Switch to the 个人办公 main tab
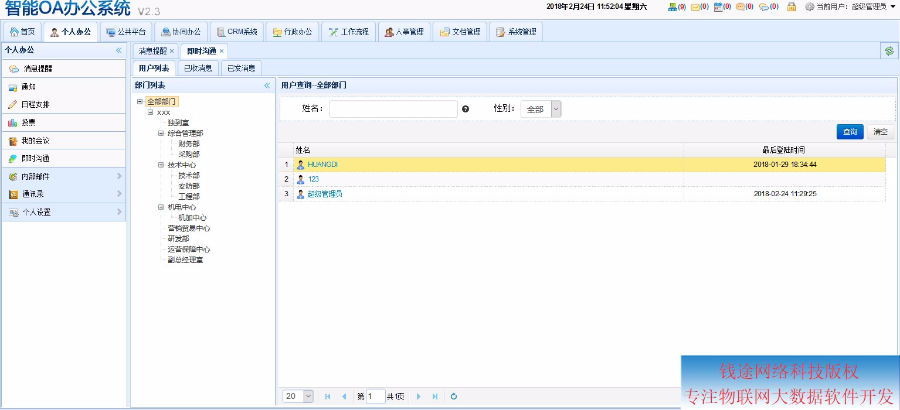 click(x=70, y=32)
